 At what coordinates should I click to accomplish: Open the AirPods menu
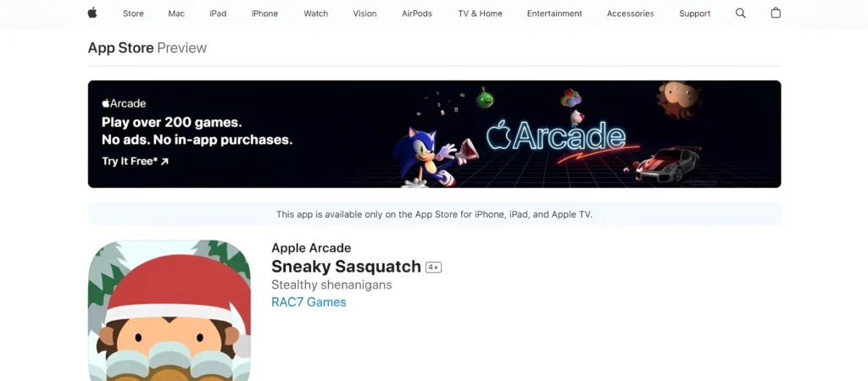pyautogui.click(x=417, y=14)
